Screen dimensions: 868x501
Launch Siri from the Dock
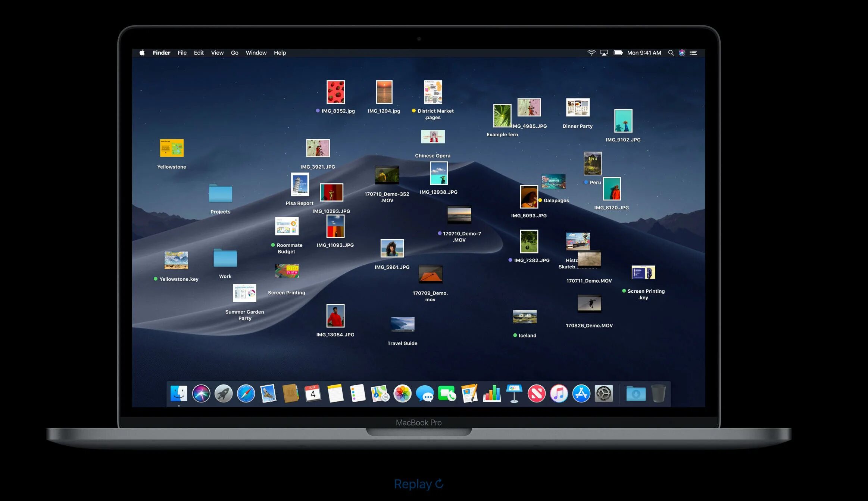[201, 393]
